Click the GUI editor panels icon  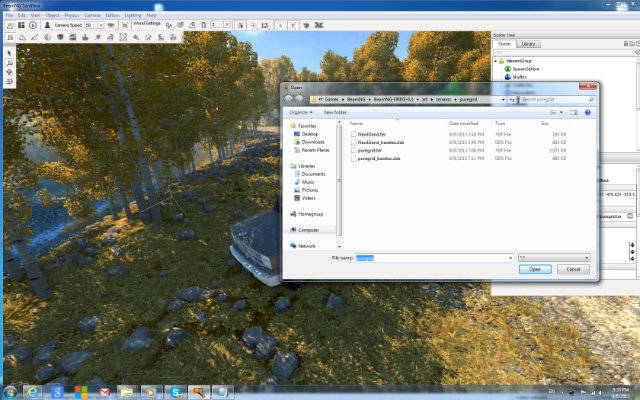click(x=21, y=25)
